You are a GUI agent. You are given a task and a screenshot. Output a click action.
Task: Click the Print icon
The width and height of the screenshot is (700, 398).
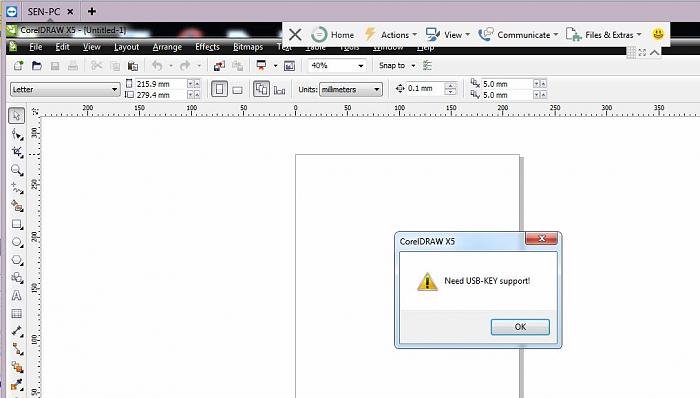coord(73,66)
